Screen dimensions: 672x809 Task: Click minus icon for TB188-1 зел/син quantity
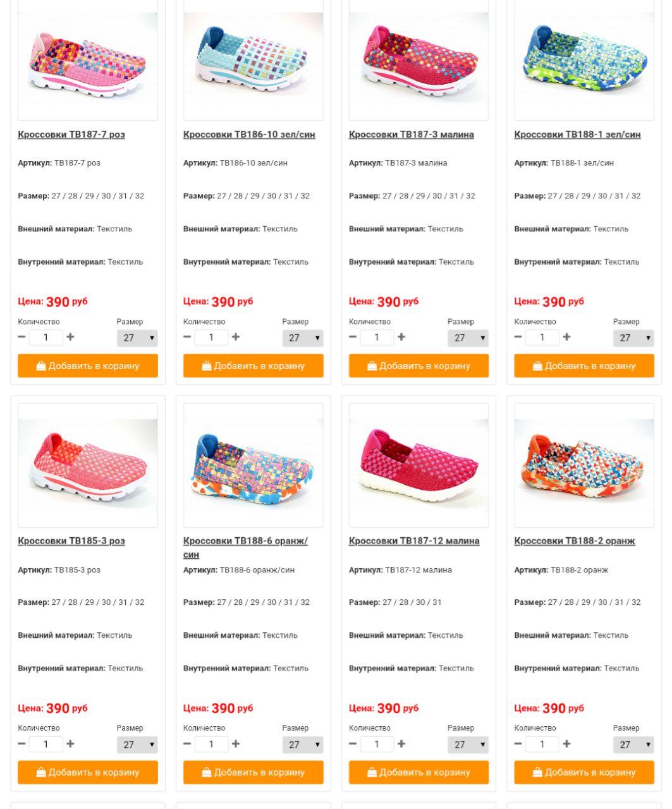(518, 338)
